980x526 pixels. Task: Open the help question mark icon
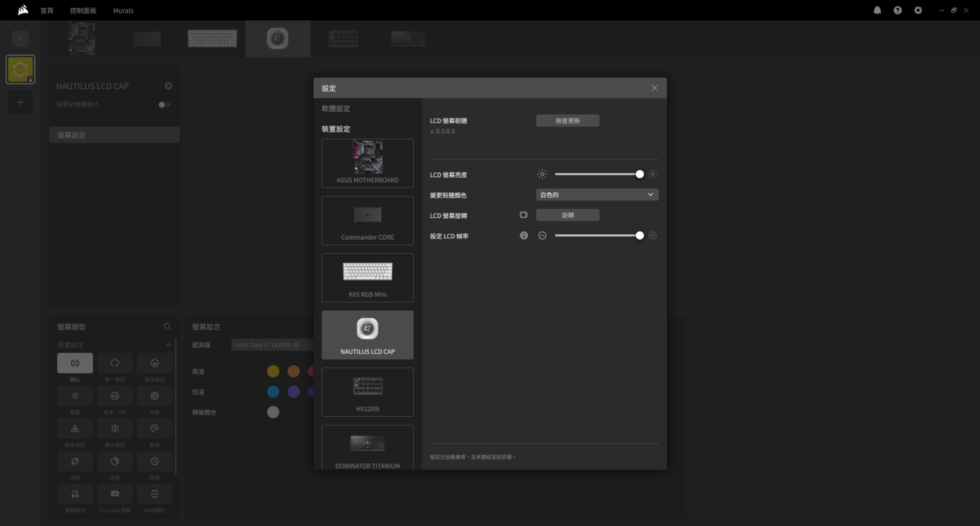point(898,11)
